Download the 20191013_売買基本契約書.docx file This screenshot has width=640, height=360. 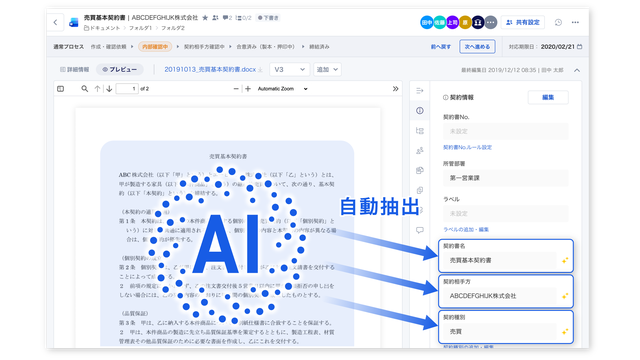tap(260, 70)
